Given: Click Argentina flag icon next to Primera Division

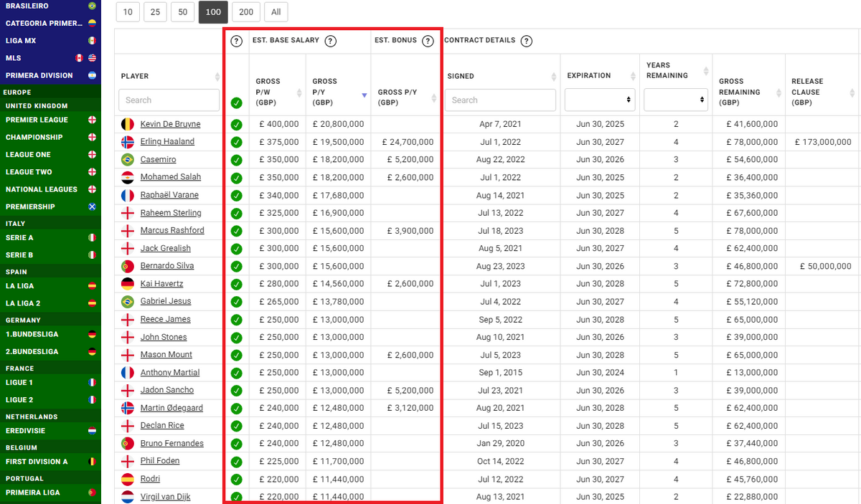Looking at the screenshot, I should (x=92, y=75).
